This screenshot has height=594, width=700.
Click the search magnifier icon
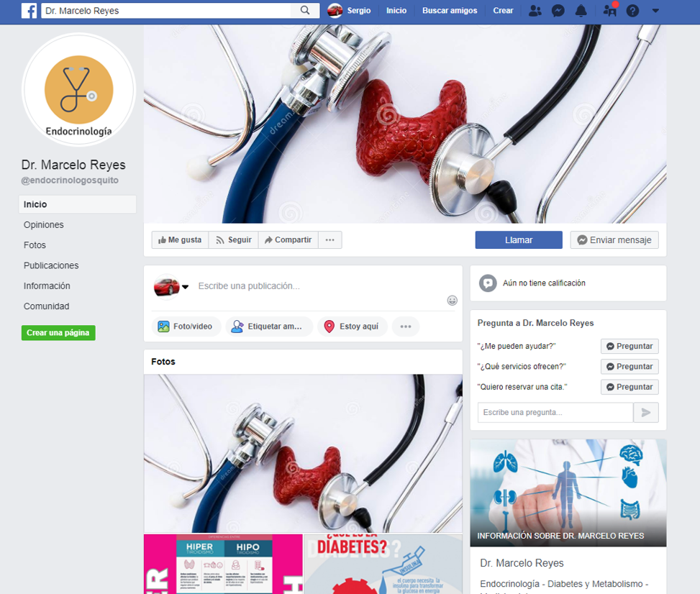click(305, 10)
